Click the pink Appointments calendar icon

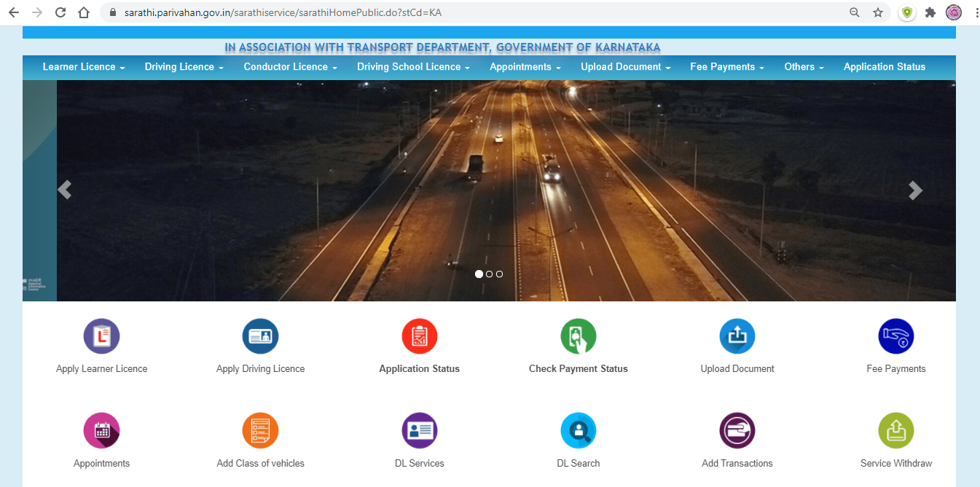coord(101,430)
